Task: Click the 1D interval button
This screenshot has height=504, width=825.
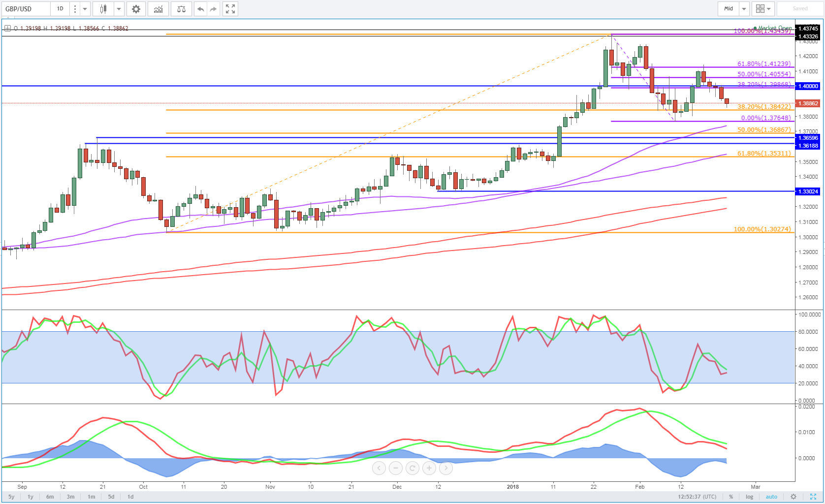Action: pos(60,9)
